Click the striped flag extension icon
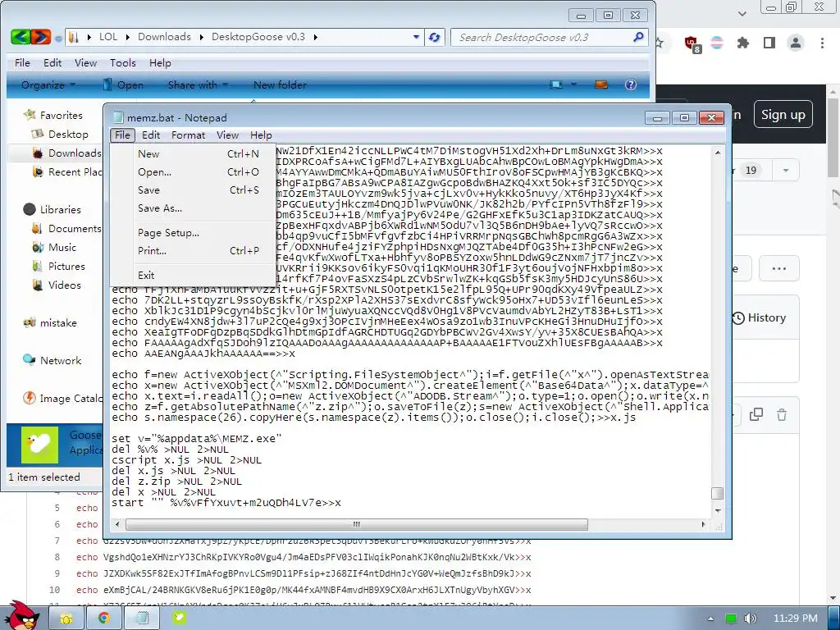Image resolution: width=840 pixels, height=630 pixels. (x=716, y=43)
